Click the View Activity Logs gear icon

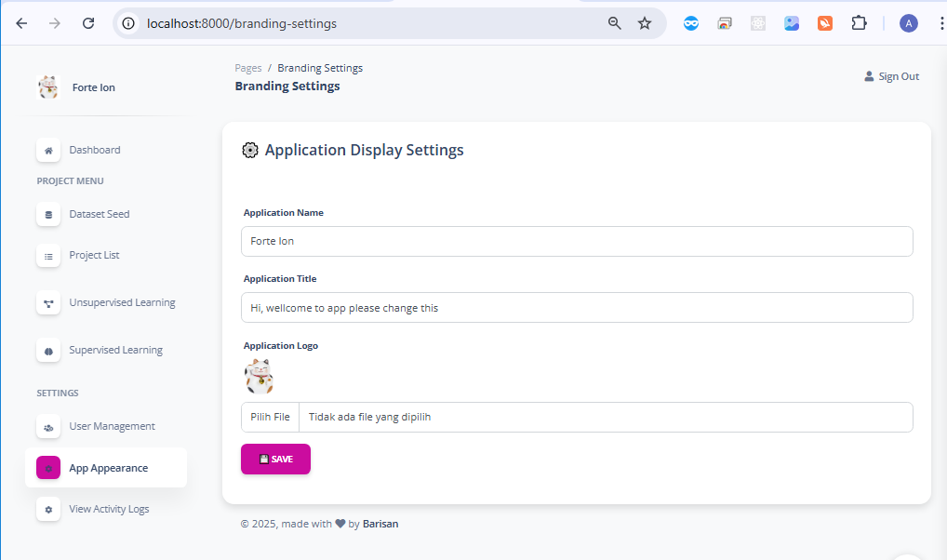tap(48, 510)
